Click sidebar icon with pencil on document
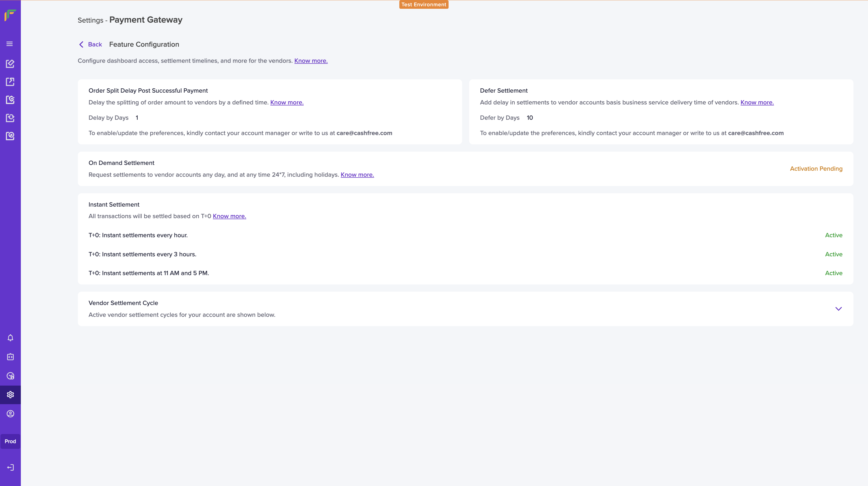This screenshot has height=486, width=868. (x=10, y=64)
